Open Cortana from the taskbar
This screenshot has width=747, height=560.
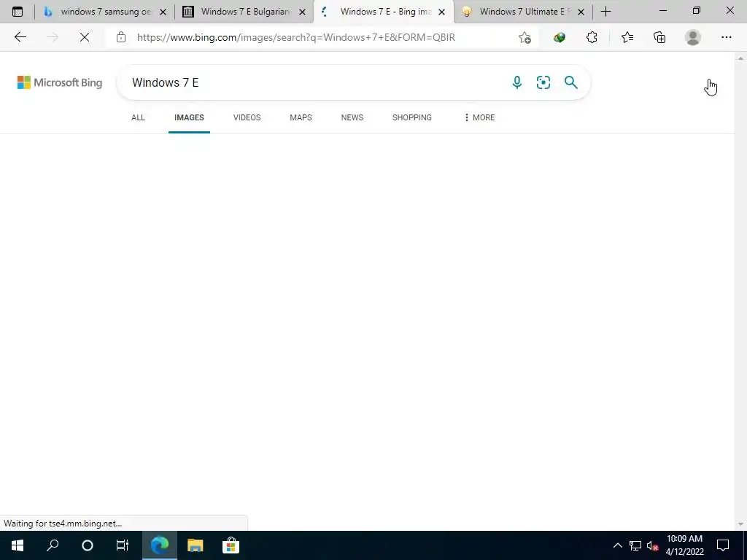click(x=88, y=545)
